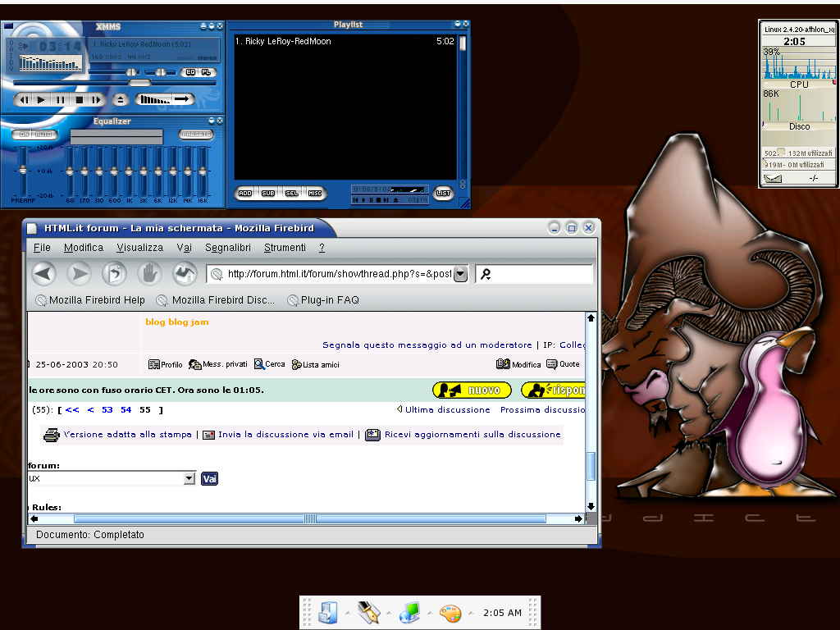The width and height of the screenshot is (840, 630).
Task: Click the XMMS balance slider
Action: tap(161, 72)
